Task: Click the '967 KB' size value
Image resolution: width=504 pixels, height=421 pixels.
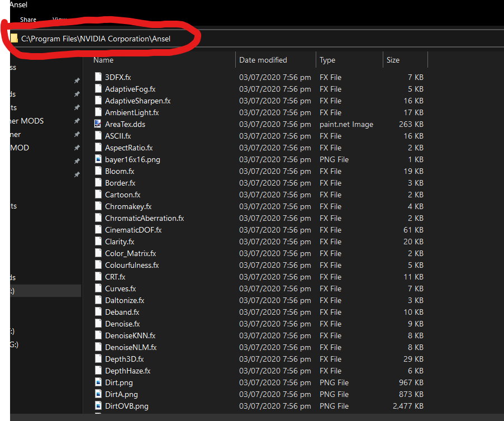Action: (x=411, y=382)
